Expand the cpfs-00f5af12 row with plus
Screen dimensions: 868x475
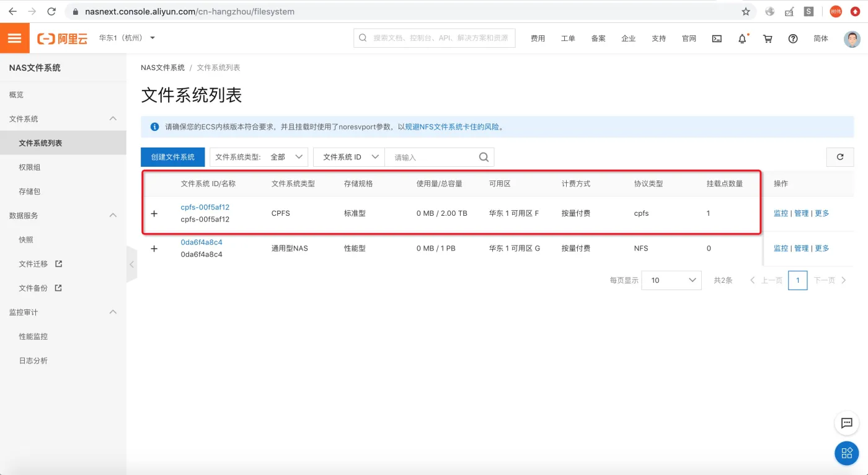click(x=154, y=213)
